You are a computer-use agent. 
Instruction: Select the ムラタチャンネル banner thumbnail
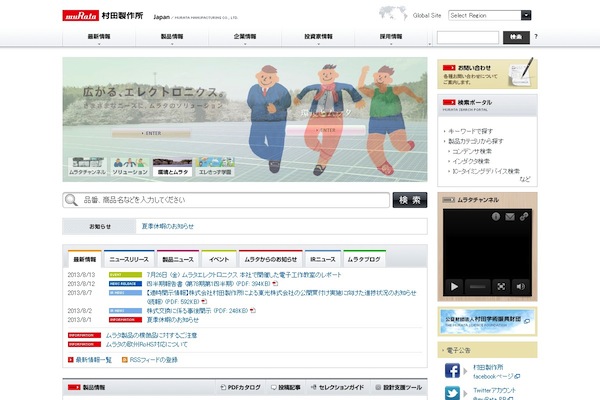click(88, 167)
